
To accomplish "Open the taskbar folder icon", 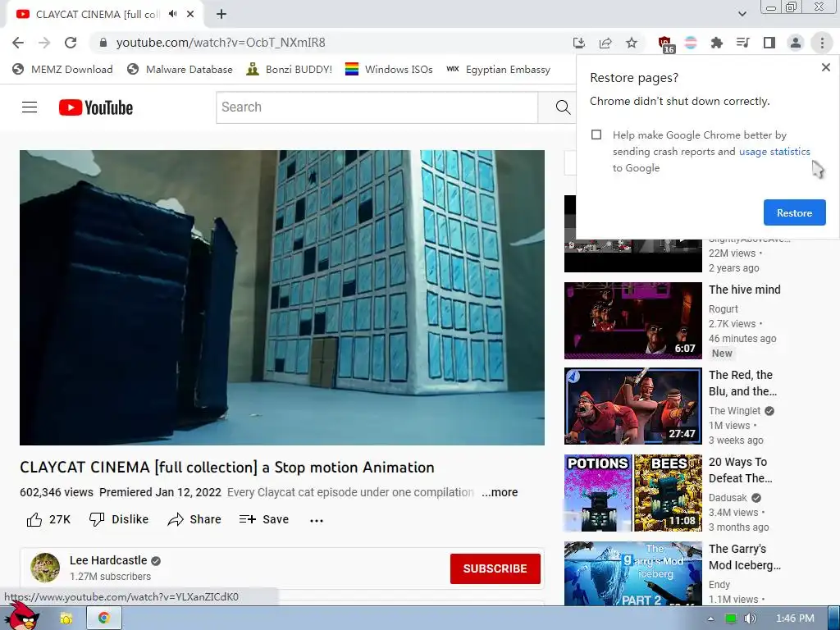I will (66, 619).
